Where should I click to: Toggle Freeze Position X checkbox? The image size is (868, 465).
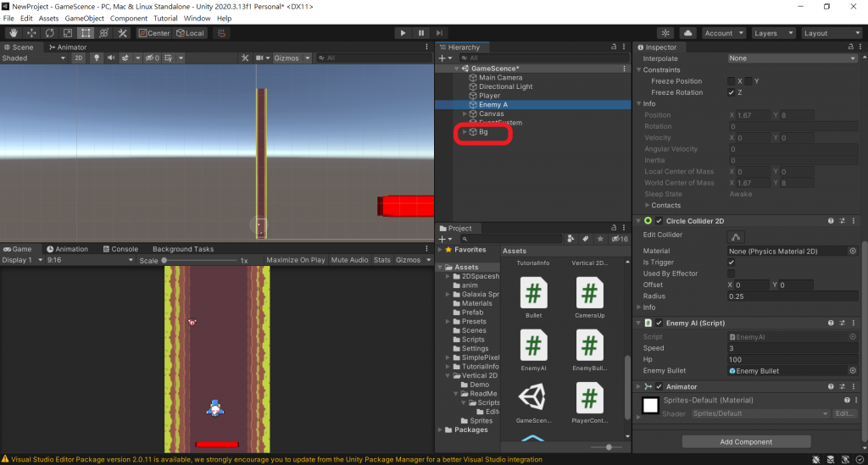click(732, 81)
